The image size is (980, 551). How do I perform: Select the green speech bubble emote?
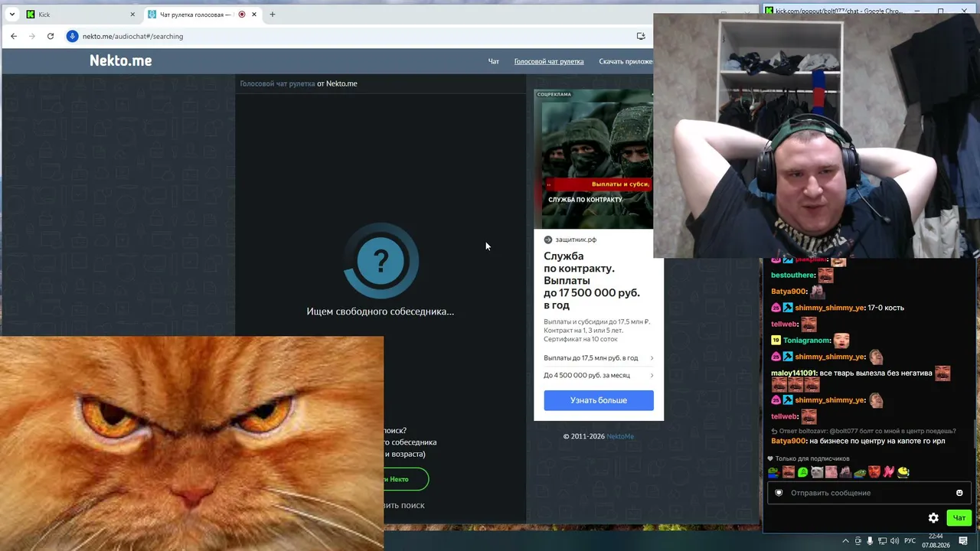[x=802, y=472]
